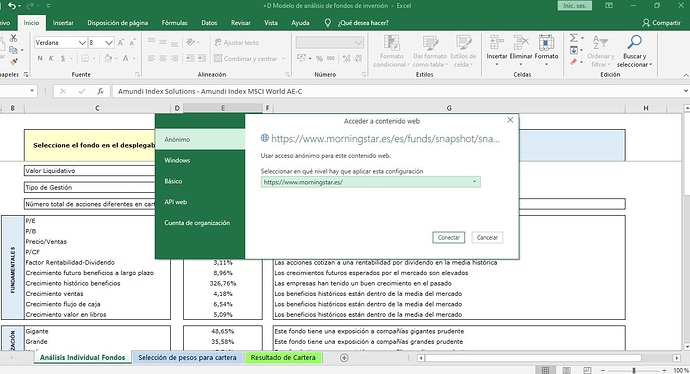Open the Insertar ribbon tab
690x374 pixels.
tap(63, 23)
